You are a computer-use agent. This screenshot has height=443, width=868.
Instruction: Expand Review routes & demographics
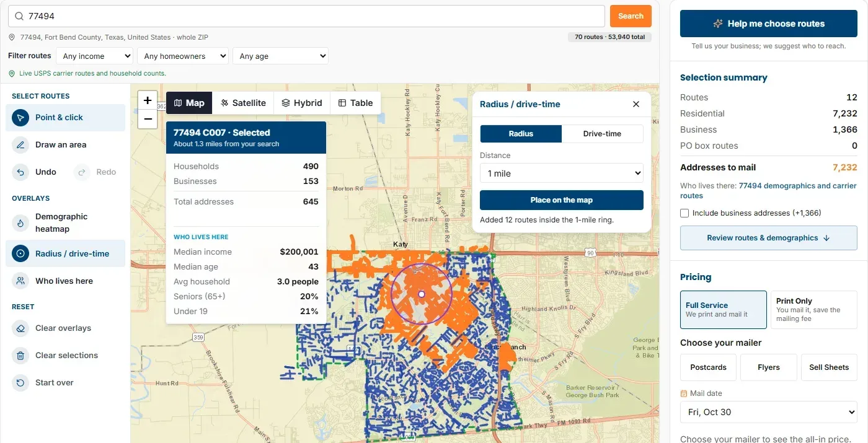click(769, 238)
